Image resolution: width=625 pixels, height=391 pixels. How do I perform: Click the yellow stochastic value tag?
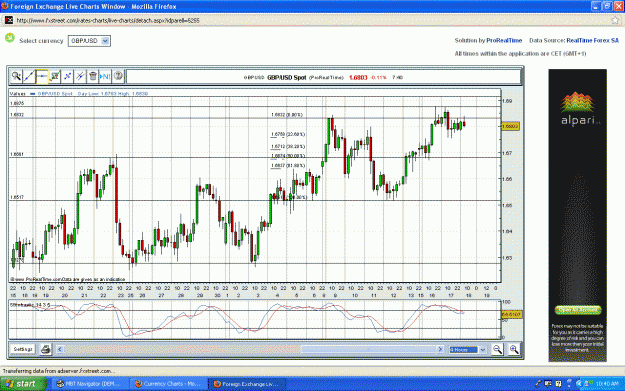coord(511,314)
